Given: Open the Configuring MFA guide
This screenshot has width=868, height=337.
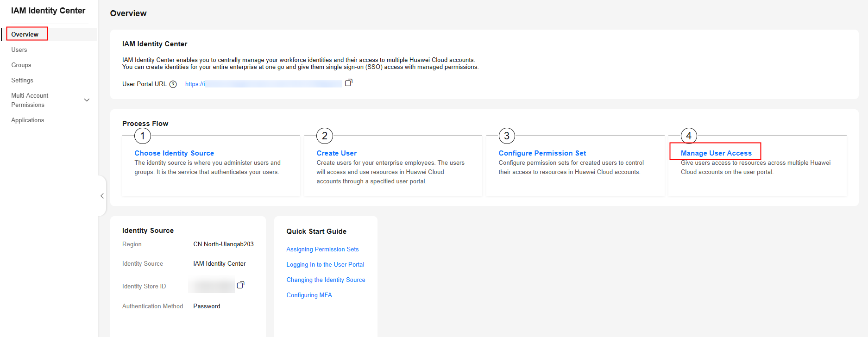Looking at the screenshot, I should tap(309, 295).
